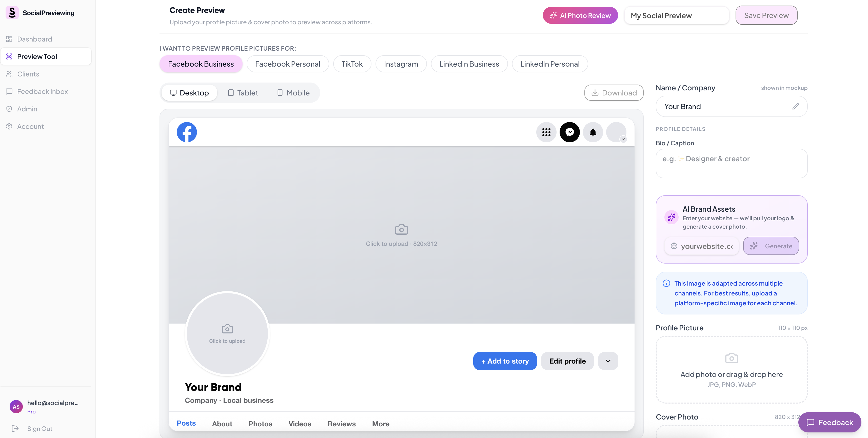Open the Posts tab in mockup
868x438 pixels.
coord(186,423)
